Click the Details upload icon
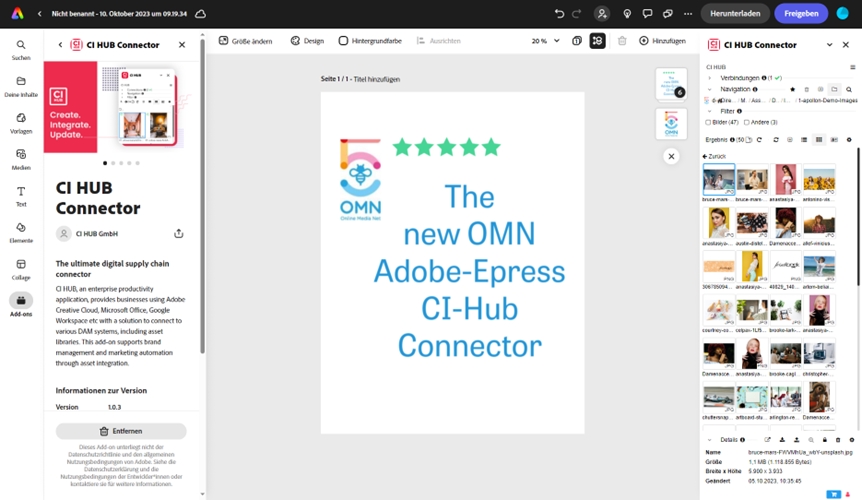The image size is (862, 500). (x=796, y=440)
